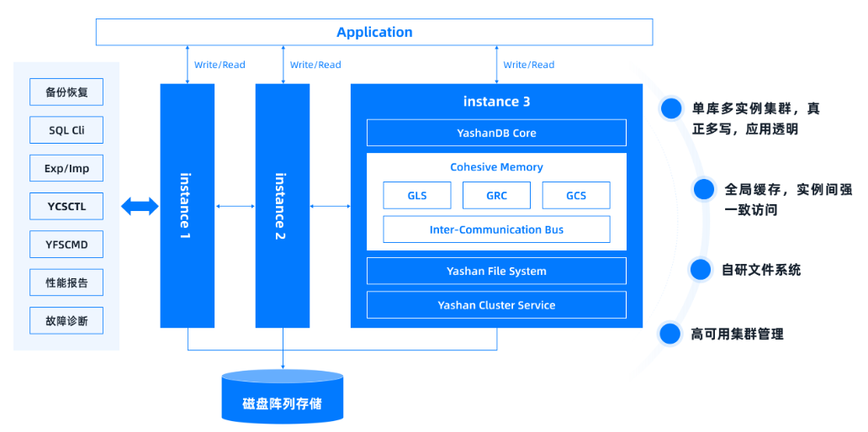Click the Yashan File System box
This screenshot has width=868, height=432.
tap(496, 271)
